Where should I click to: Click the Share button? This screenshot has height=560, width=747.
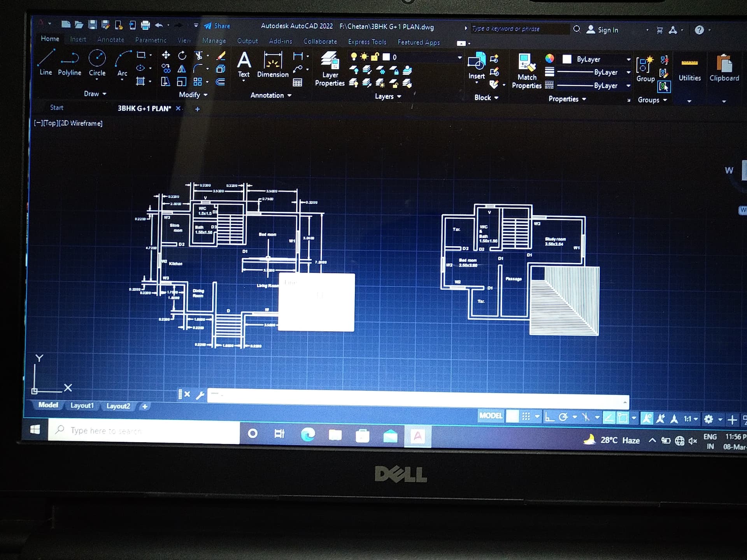[217, 26]
